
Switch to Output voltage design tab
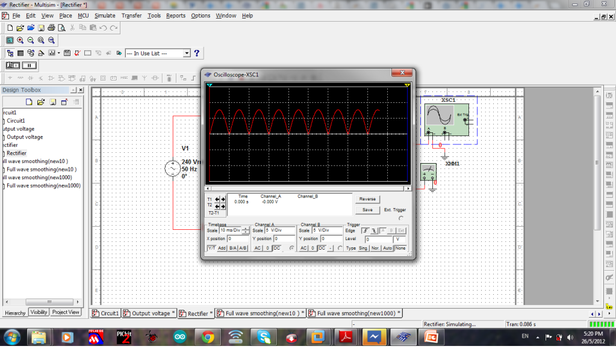click(149, 313)
